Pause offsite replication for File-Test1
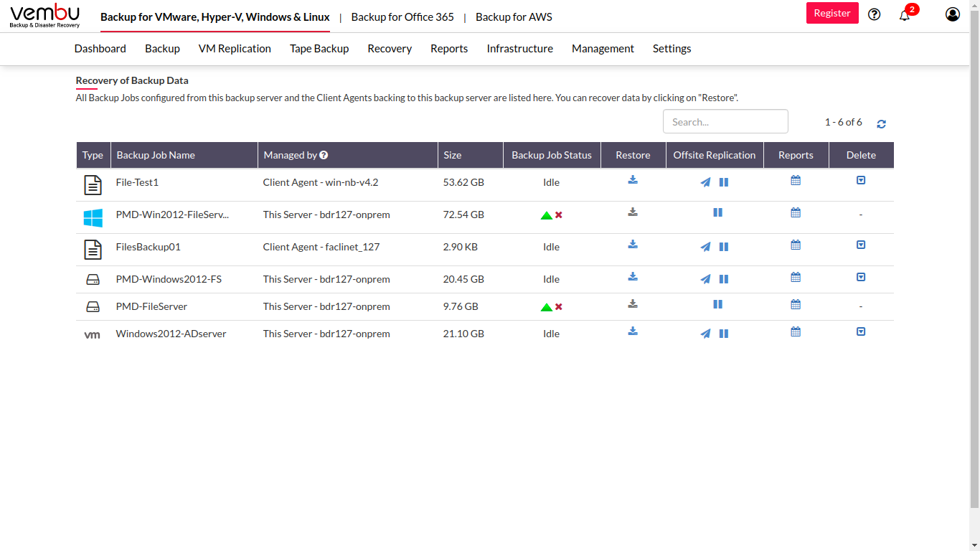980x551 pixels. 724,182
